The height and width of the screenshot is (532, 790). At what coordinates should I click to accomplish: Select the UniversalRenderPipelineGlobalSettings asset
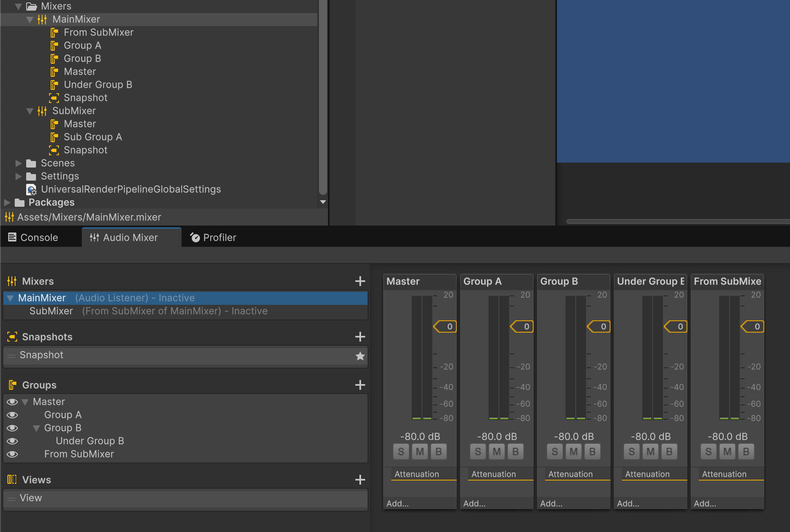(130, 189)
